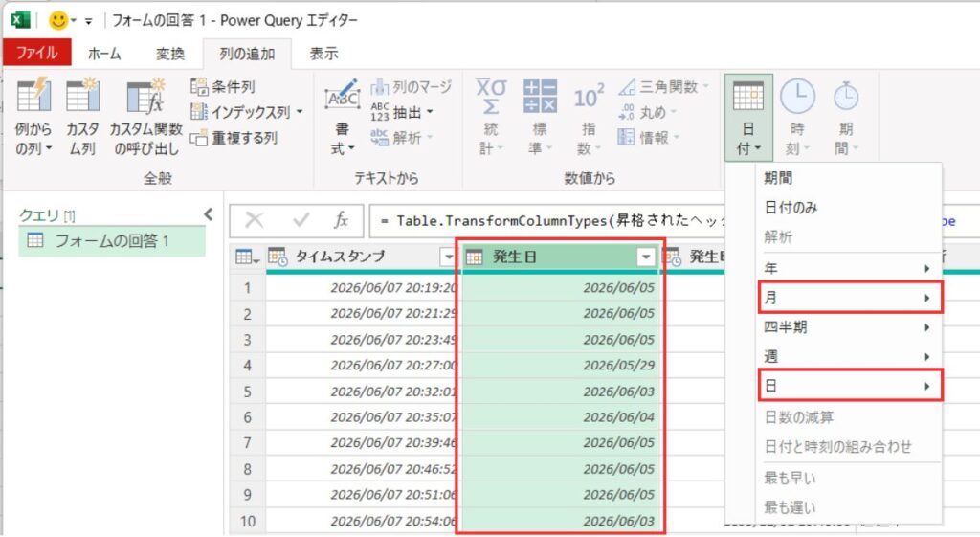The image size is (980, 537).
Task: Switch to the 表示 ribbon tab
Action: pos(323,54)
